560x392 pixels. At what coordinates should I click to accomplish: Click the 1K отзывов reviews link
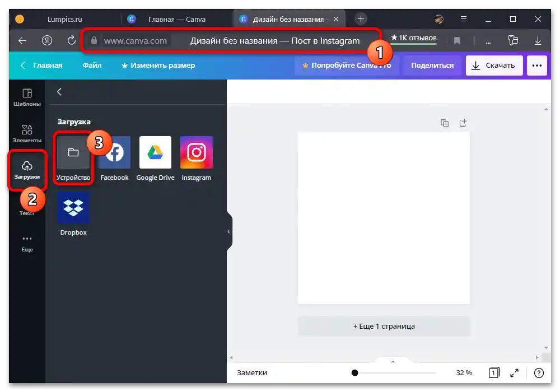click(x=414, y=38)
